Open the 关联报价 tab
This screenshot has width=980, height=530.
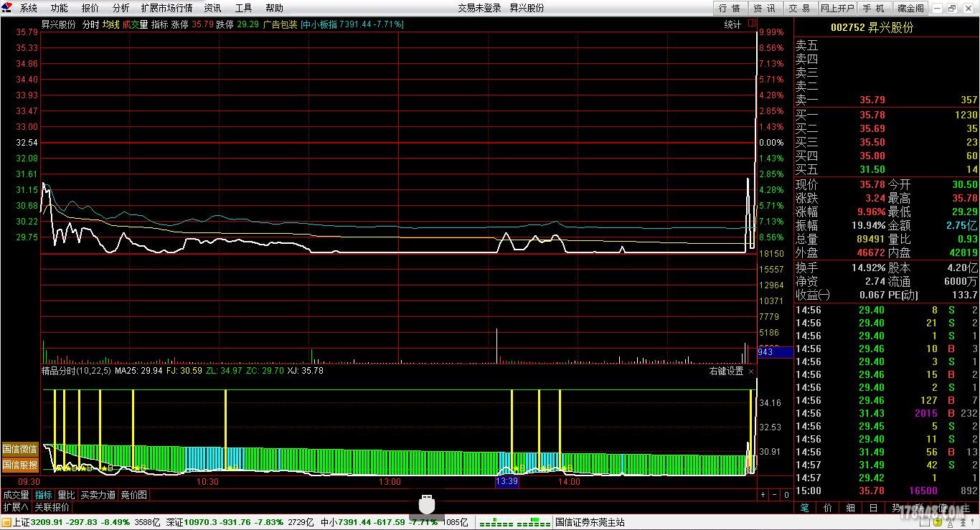(x=52, y=507)
